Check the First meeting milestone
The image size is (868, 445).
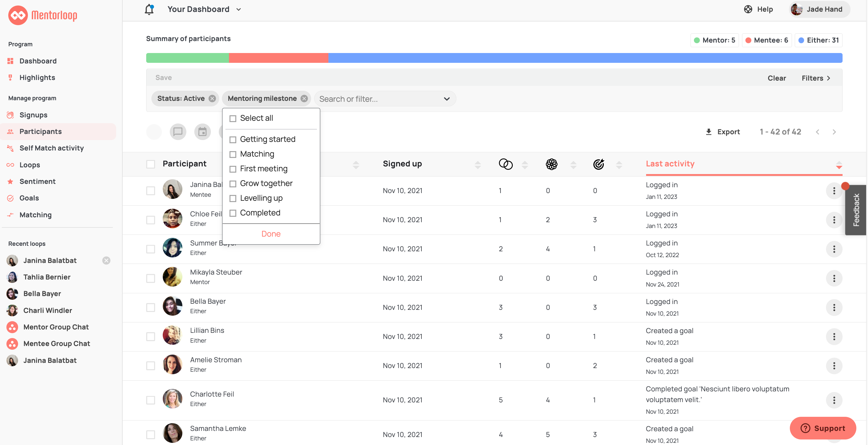[233, 169]
